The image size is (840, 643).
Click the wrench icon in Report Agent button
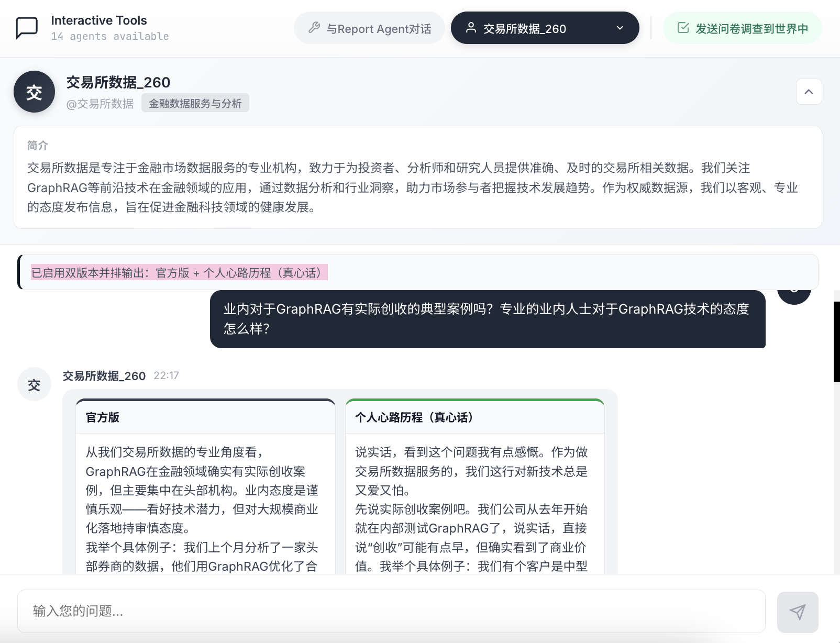[x=314, y=28]
